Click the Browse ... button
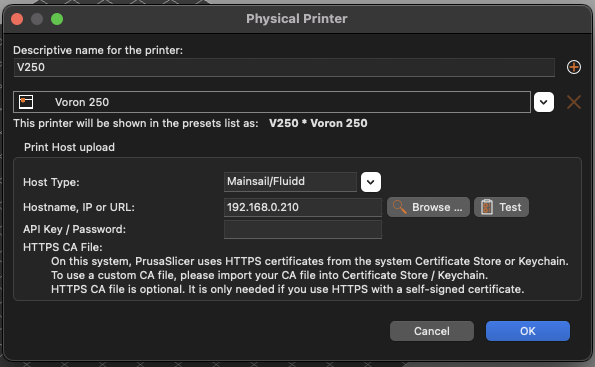 [x=428, y=207]
